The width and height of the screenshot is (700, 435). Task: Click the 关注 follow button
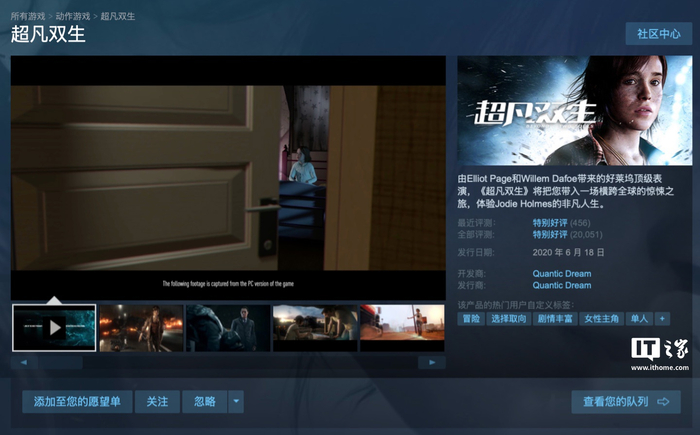click(x=157, y=402)
